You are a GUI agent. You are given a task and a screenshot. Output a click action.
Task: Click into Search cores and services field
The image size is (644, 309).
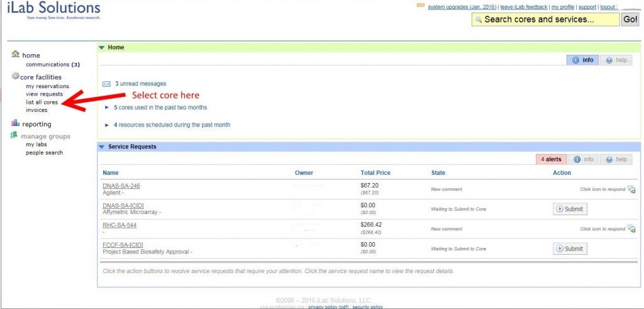(x=545, y=20)
